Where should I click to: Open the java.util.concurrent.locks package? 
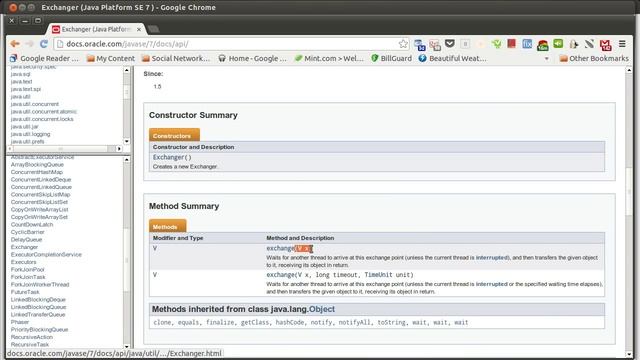tap(42, 119)
